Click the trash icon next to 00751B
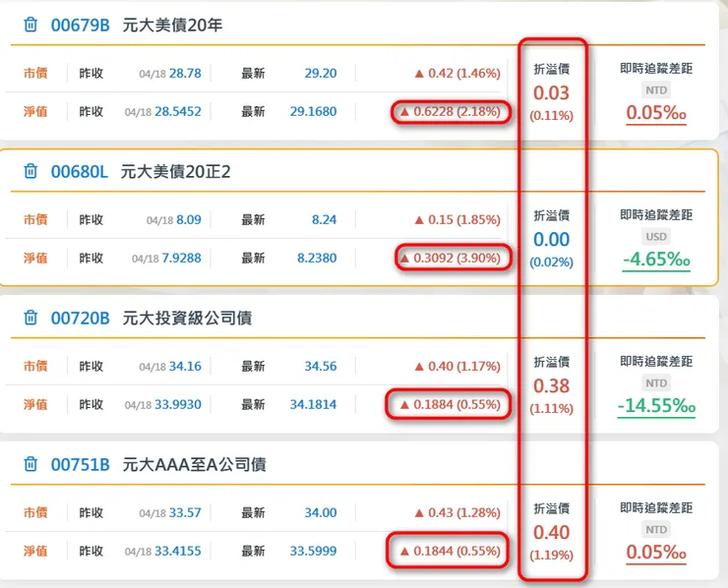 pyautogui.click(x=31, y=464)
